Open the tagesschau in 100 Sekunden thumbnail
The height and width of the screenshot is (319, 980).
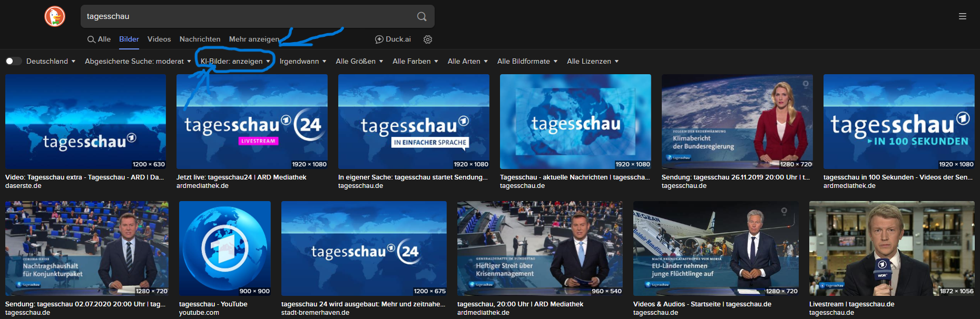[899, 122]
